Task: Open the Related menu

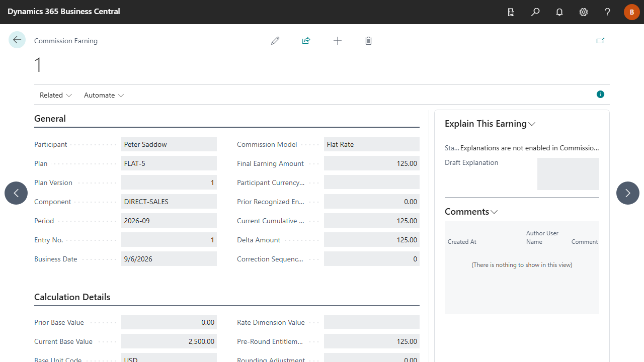Action: pos(56,95)
